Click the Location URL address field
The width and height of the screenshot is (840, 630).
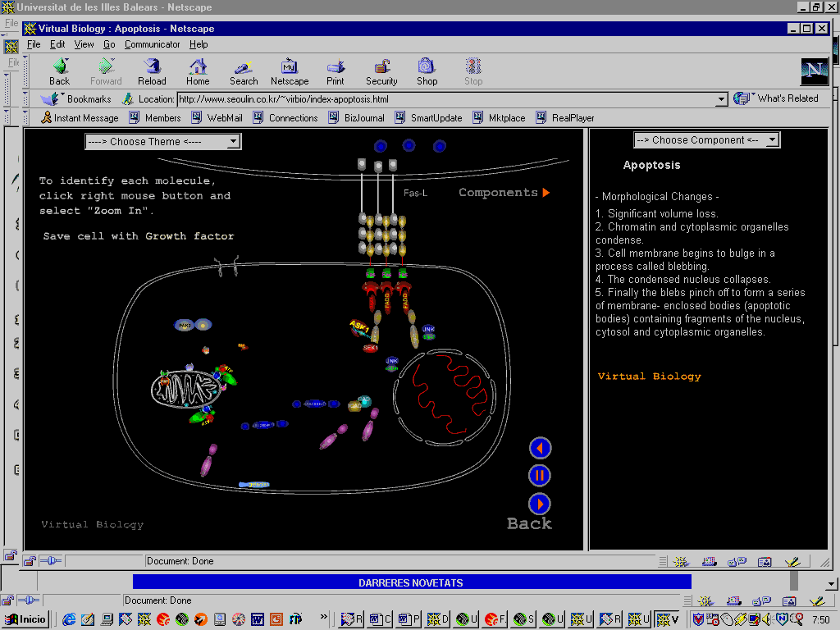point(443,99)
